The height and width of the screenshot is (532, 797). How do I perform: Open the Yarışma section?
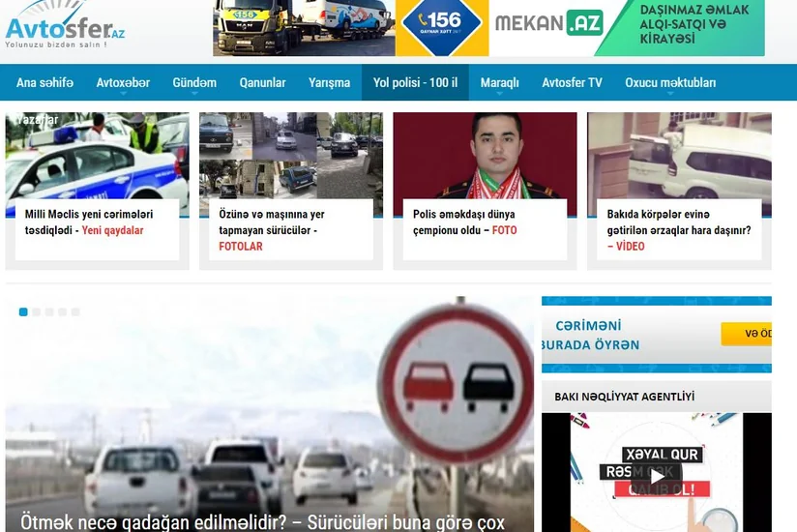330,82
